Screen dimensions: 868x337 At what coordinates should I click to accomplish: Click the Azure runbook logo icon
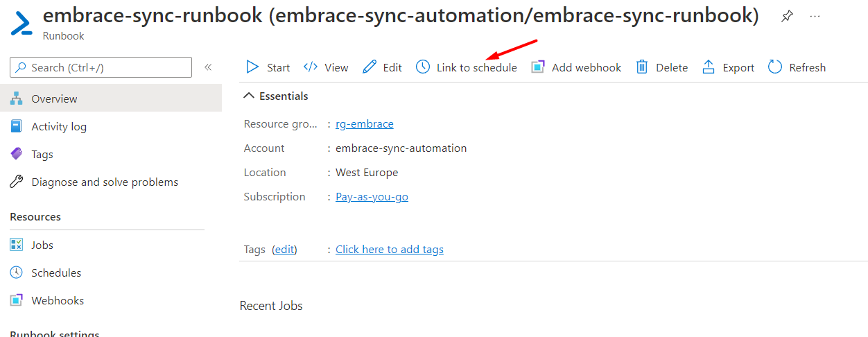[22, 23]
